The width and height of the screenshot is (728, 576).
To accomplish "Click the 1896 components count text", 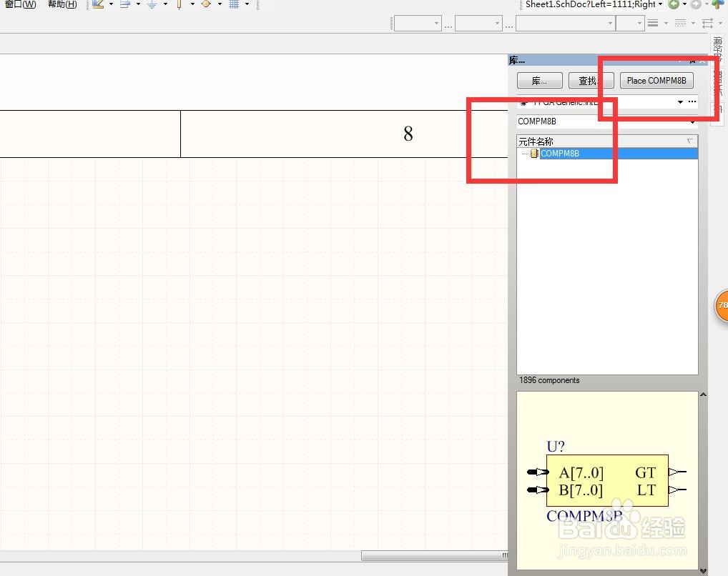I will [549, 381].
